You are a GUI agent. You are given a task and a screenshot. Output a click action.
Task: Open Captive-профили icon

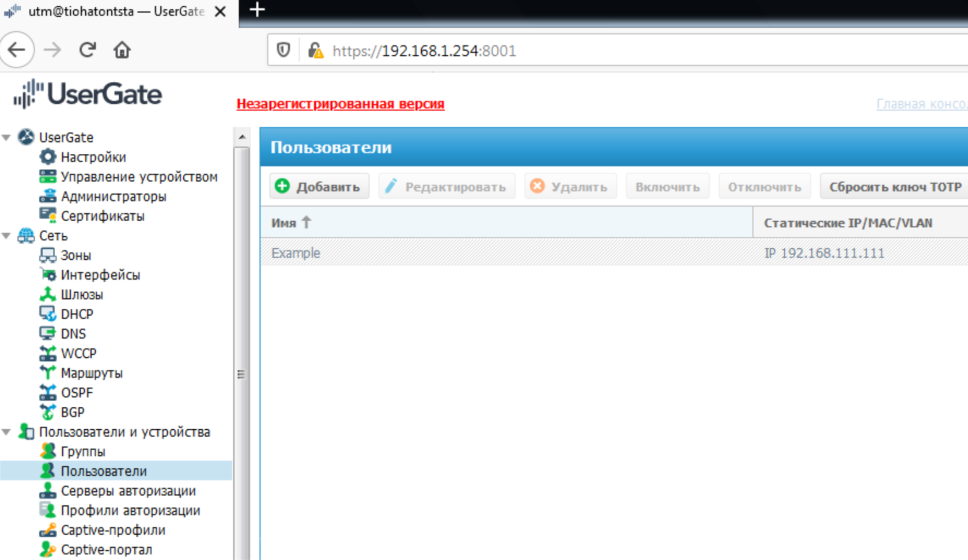tap(47, 529)
